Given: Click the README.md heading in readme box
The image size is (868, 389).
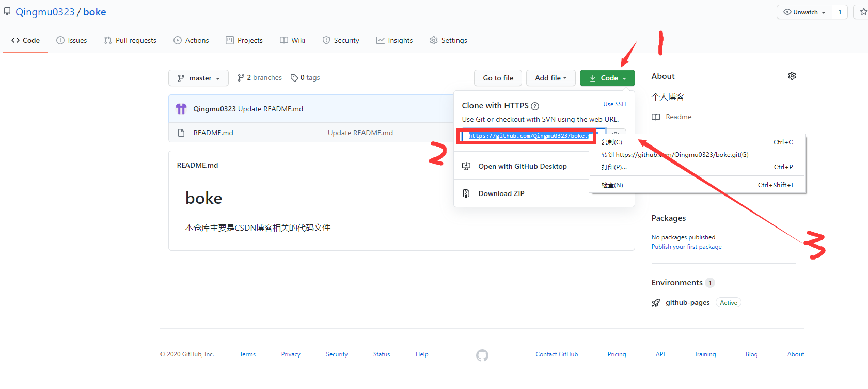Looking at the screenshot, I should [197, 165].
